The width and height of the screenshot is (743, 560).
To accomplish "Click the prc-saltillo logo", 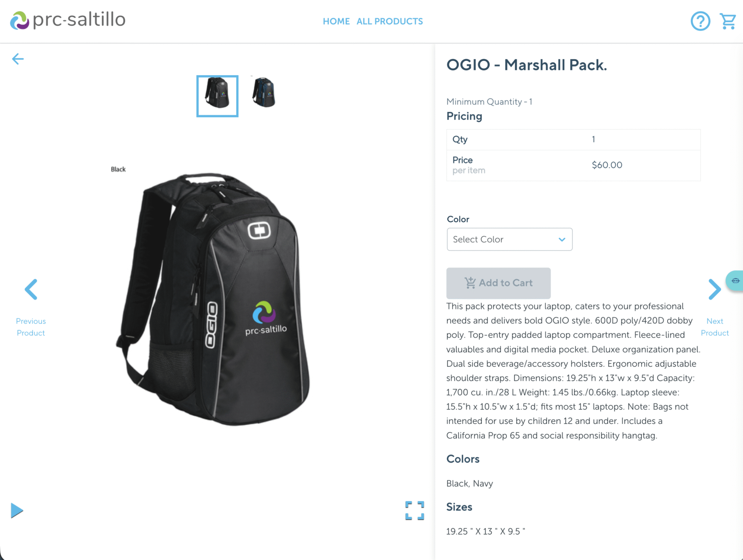I will (68, 20).
